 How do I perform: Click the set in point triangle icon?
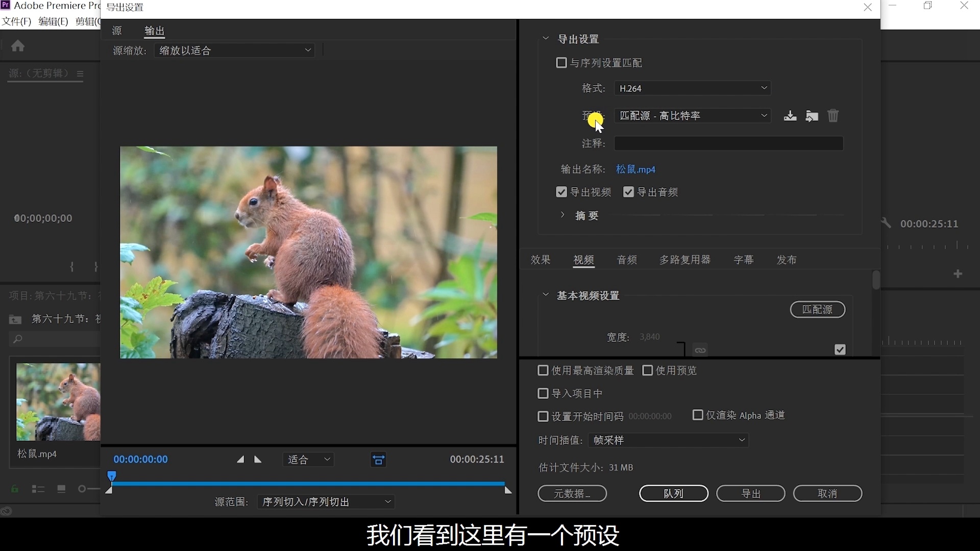click(x=240, y=460)
